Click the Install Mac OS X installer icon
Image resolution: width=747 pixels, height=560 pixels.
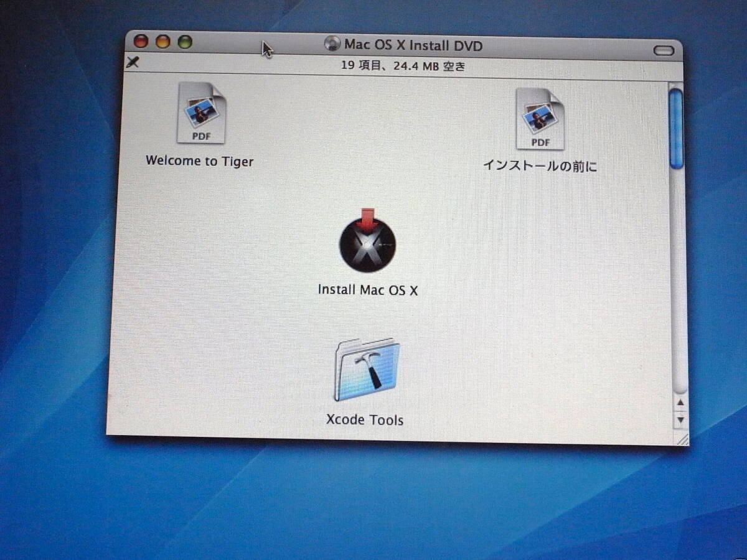[x=367, y=243]
